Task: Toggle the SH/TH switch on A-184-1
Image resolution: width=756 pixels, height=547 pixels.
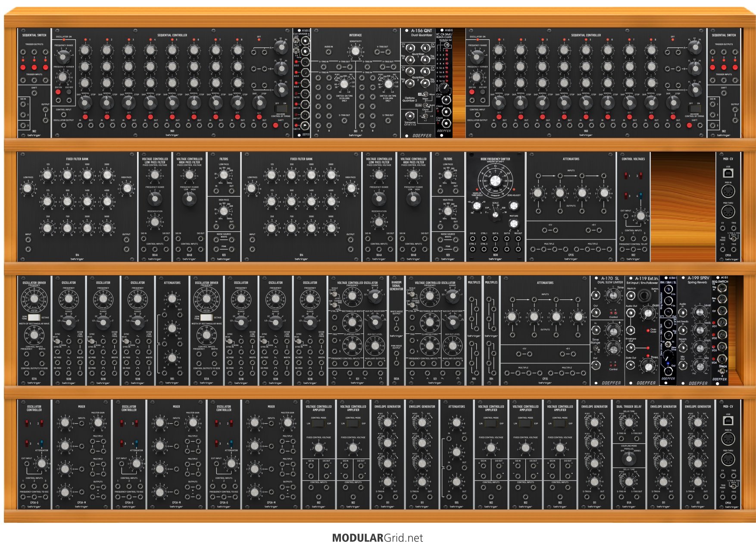Action: coord(668,344)
